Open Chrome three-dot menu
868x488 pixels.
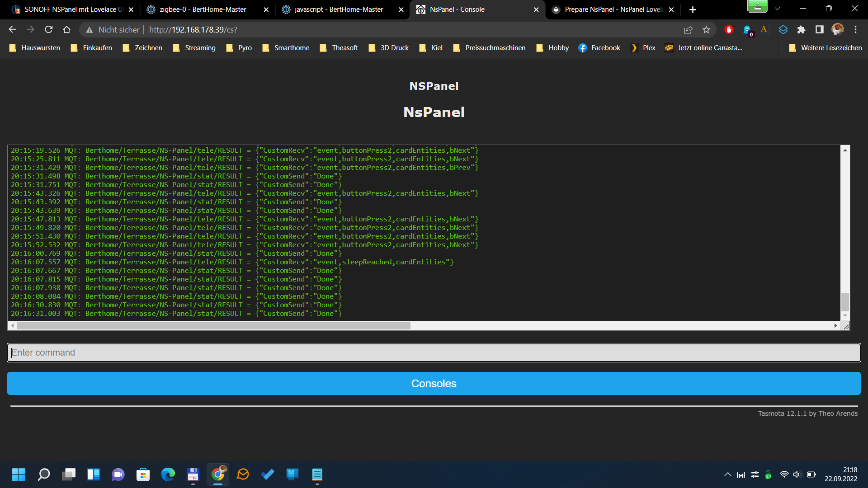click(855, 30)
